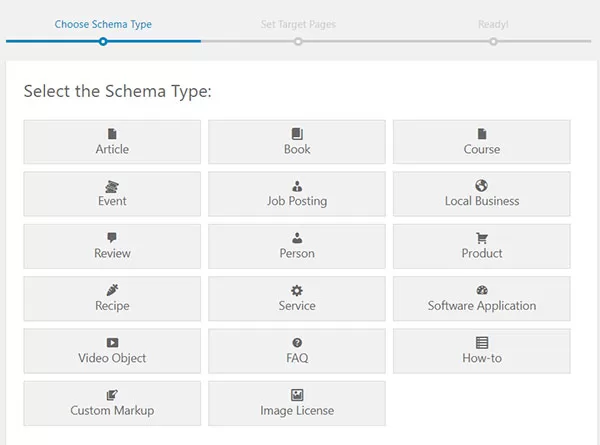
Task: Click the Product shopping cart icon
Action: (x=482, y=238)
